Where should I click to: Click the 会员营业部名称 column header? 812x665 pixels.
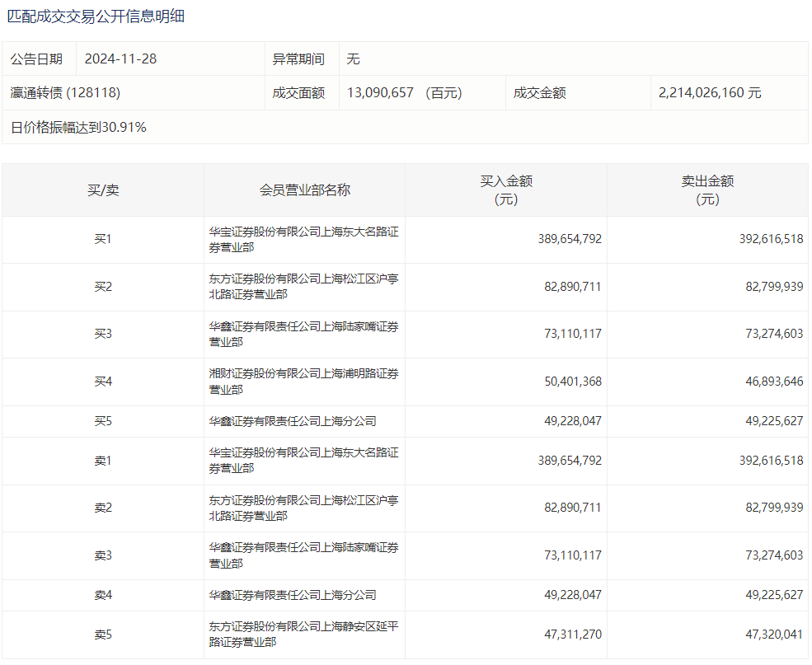(x=304, y=190)
